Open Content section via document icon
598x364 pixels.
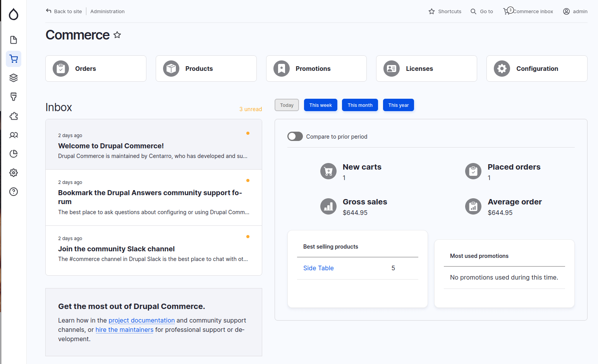click(x=14, y=40)
